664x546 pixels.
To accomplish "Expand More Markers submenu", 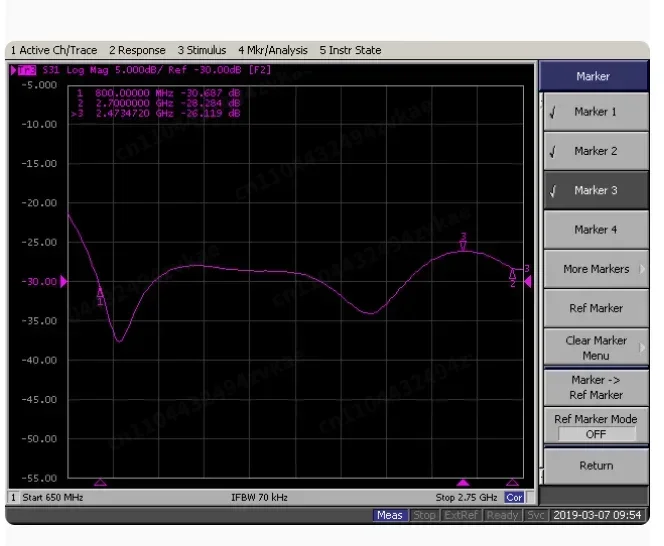I will click(596, 269).
